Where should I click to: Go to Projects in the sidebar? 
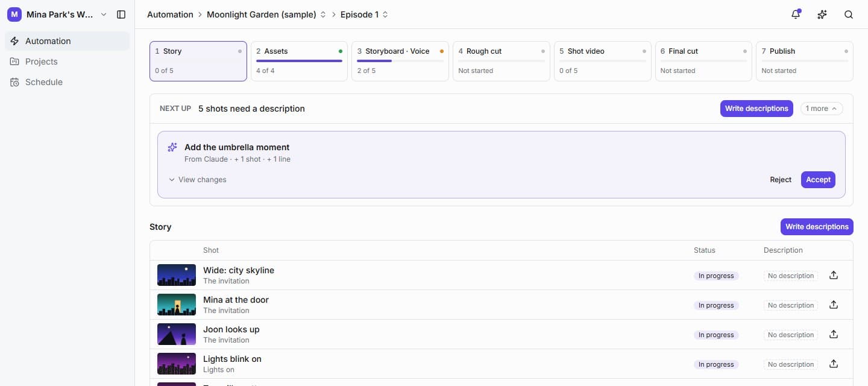coord(68,62)
